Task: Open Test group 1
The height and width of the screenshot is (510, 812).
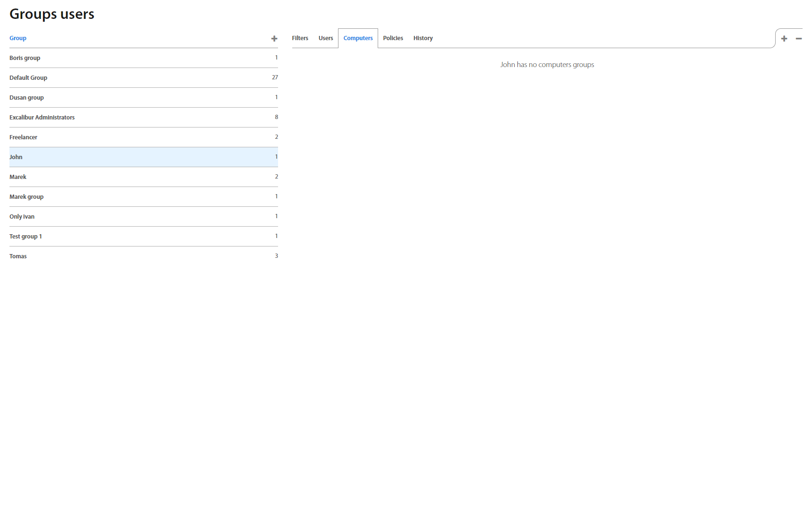Action: (x=25, y=237)
